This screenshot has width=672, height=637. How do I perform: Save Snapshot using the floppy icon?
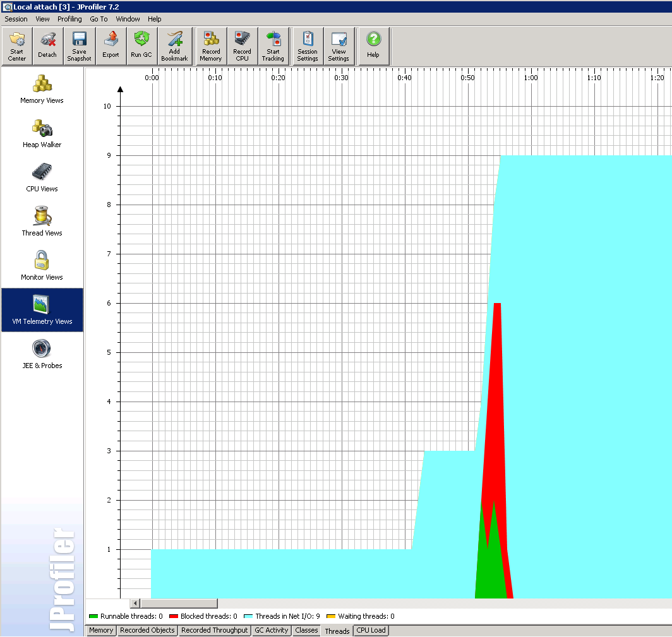click(80, 46)
